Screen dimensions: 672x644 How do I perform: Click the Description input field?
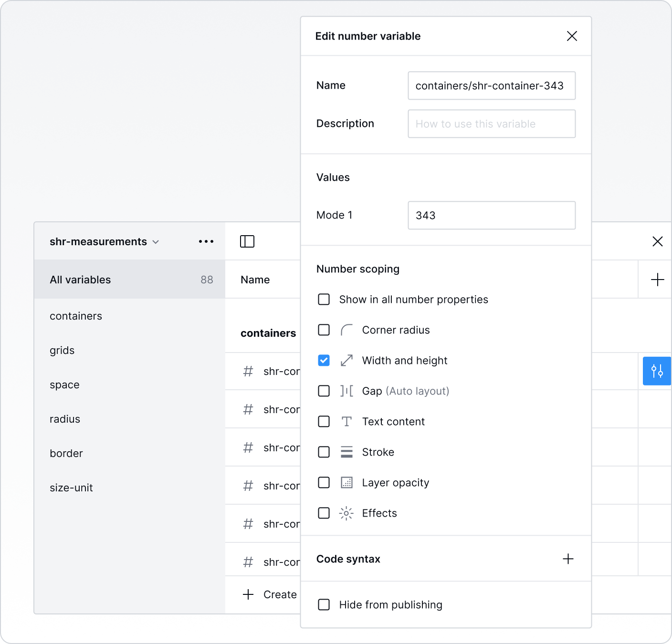[x=491, y=124]
